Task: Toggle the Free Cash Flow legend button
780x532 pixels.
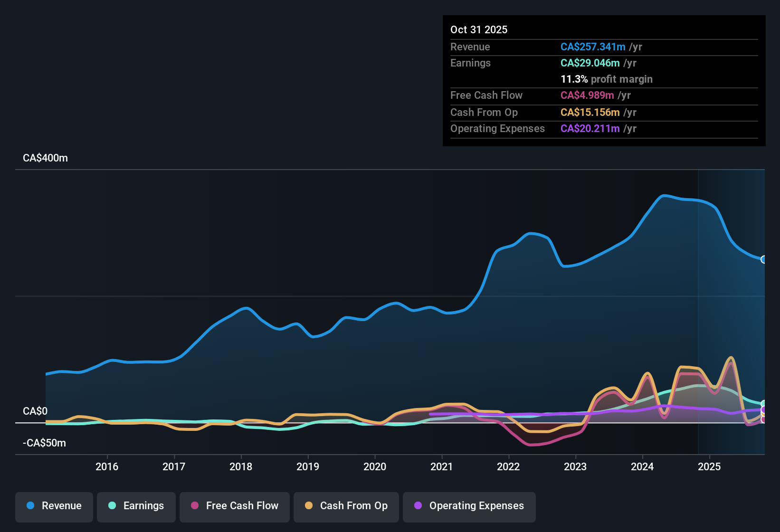Action: click(235, 507)
